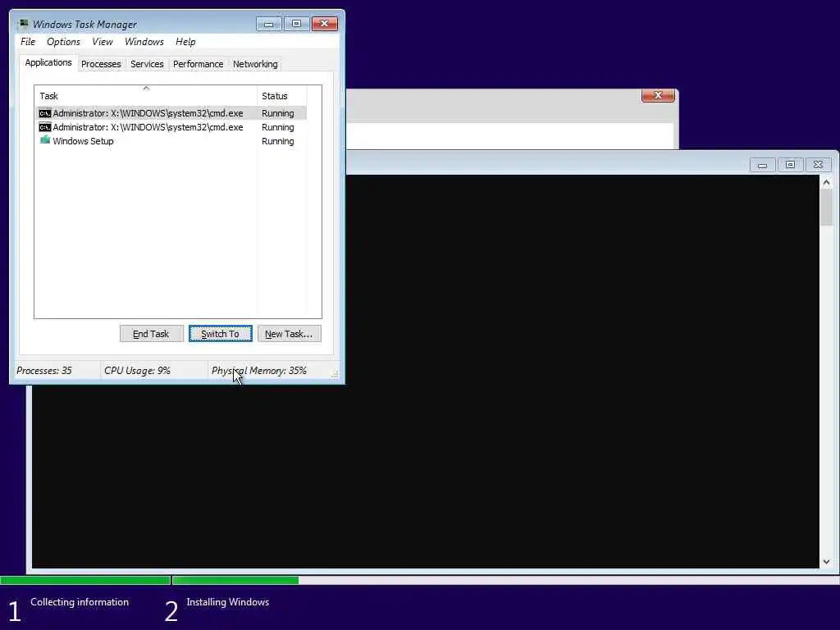Click the Physical Memory: 35% status entry
Image resolution: width=840 pixels, height=630 pixels.
point(258,370)
